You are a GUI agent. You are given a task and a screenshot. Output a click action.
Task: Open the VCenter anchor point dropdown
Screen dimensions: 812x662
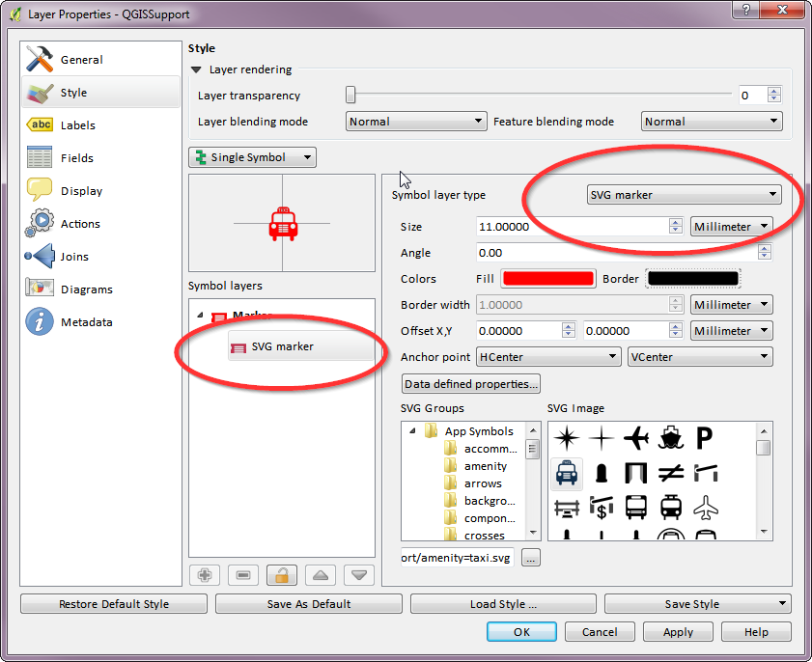coord(700,357)
